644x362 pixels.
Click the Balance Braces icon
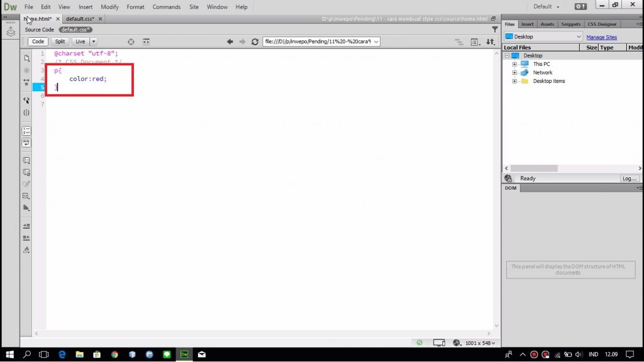click(x=26, y=112)
